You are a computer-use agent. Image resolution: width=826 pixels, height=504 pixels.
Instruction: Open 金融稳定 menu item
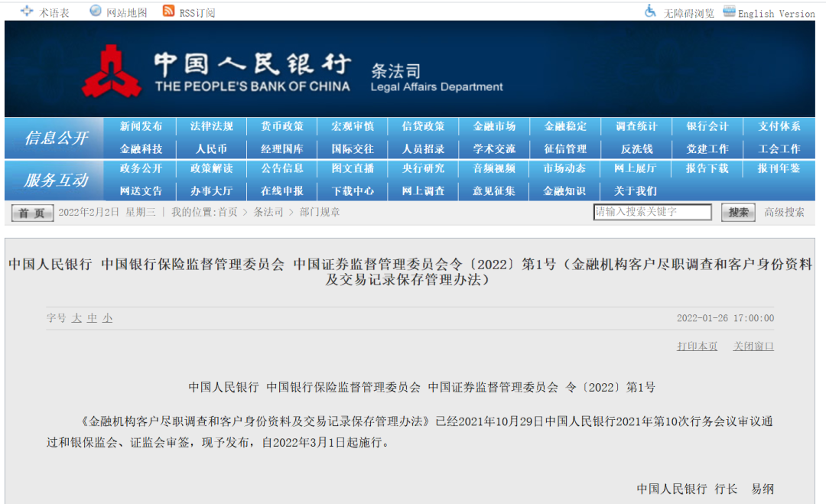tap(565, 126)
